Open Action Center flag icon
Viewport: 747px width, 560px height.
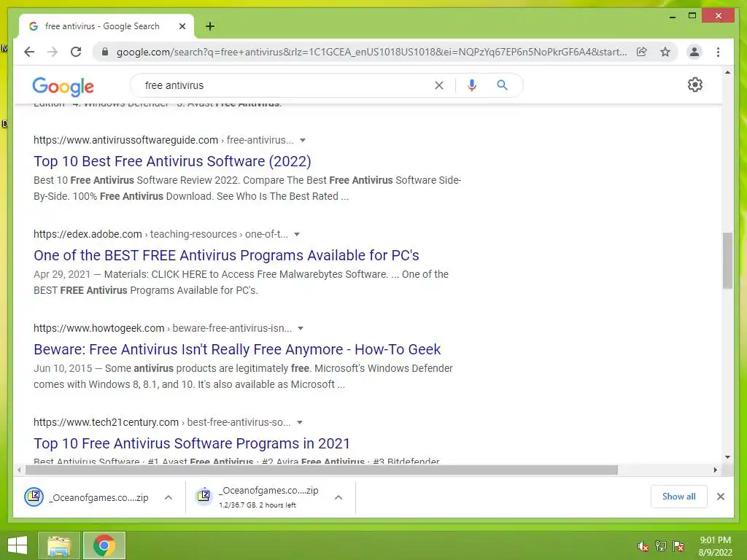click(678, 546)
